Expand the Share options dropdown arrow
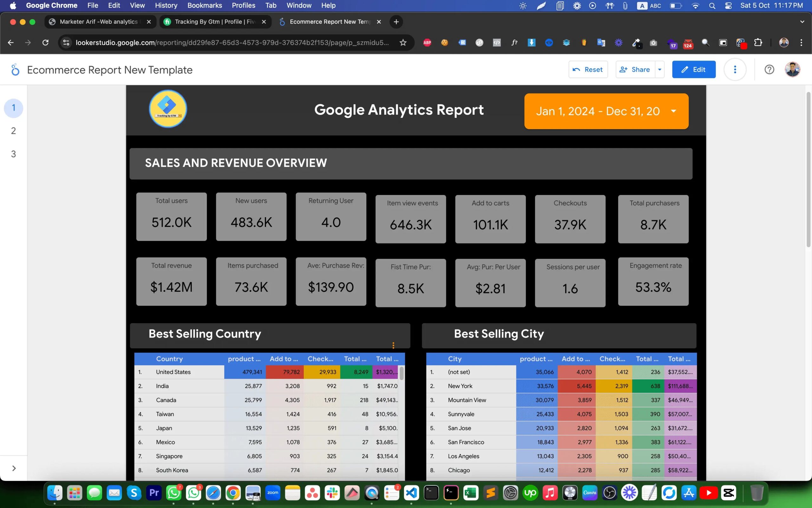 coord(660,70)
